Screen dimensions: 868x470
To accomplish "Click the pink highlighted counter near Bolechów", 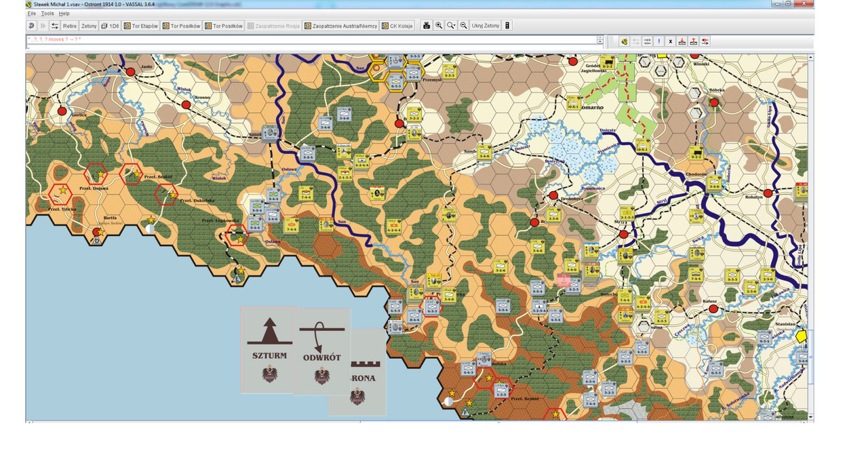I will click(x=564, y=279).
